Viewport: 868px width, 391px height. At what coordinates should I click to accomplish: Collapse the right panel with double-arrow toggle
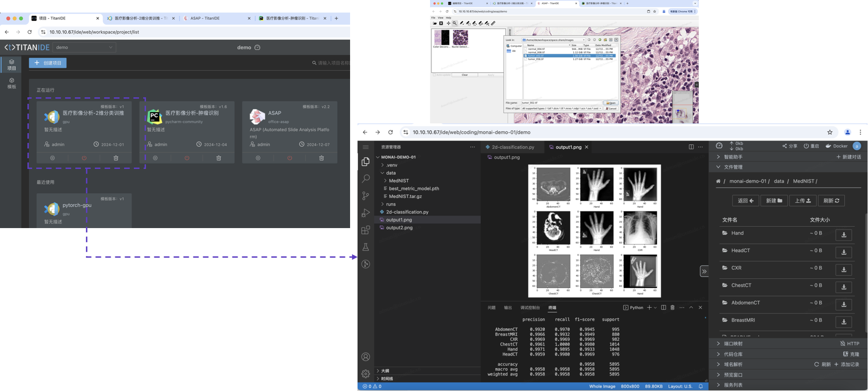click(704, 271)
